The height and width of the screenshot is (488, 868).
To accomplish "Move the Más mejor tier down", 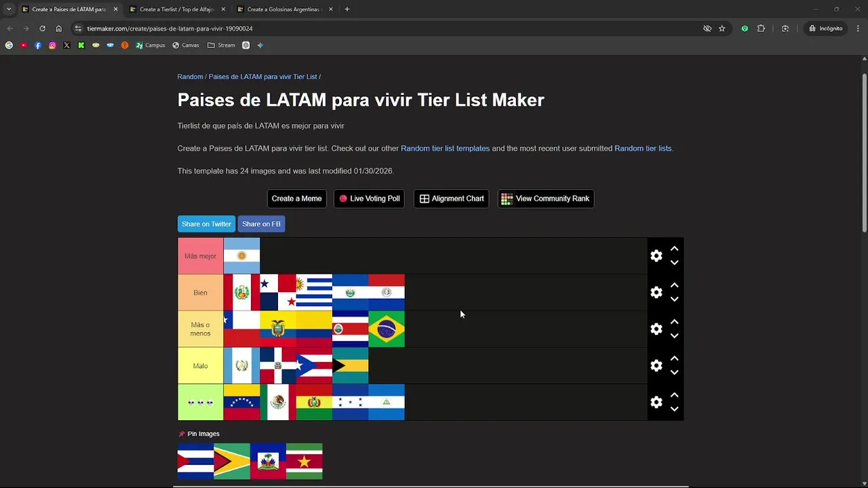I will (x=674, y=263).
